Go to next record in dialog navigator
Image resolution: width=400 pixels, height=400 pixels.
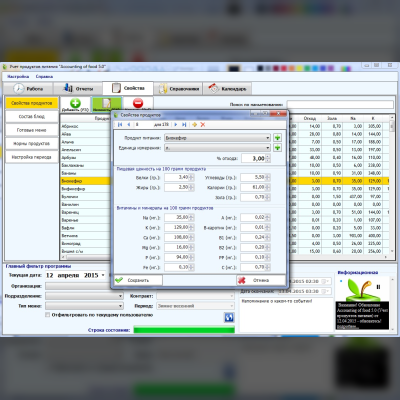coord(176,125)
